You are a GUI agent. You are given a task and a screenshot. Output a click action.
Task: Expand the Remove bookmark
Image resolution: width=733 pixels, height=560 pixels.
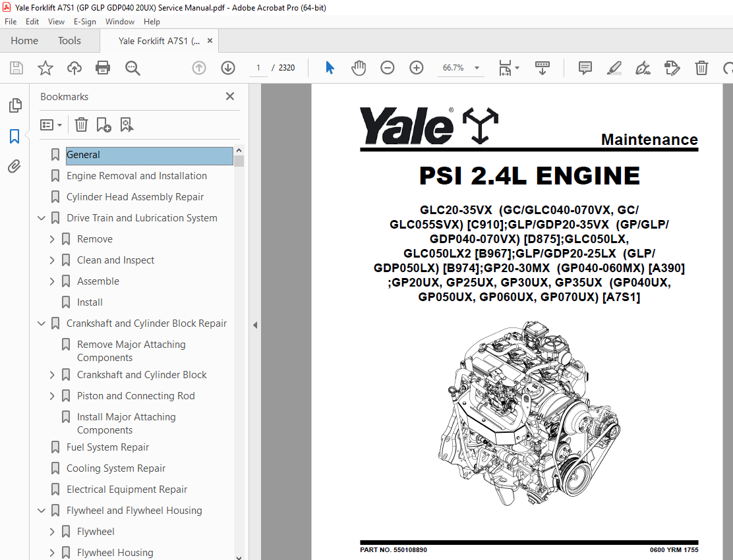coord(52,239)
